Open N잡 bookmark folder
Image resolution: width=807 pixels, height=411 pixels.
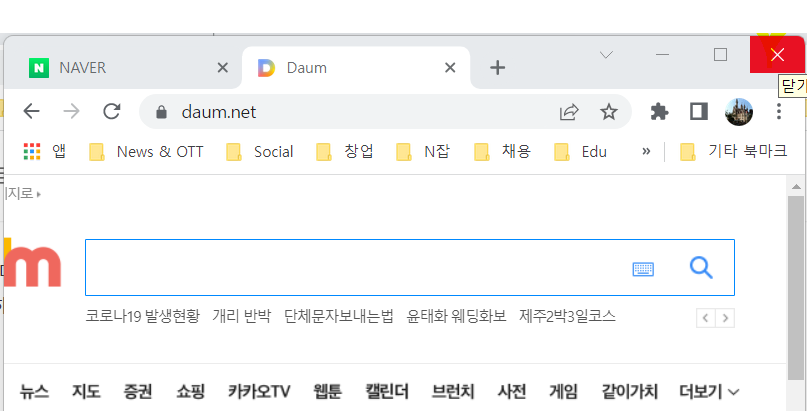pyautogui.click(x=423, y=152)
